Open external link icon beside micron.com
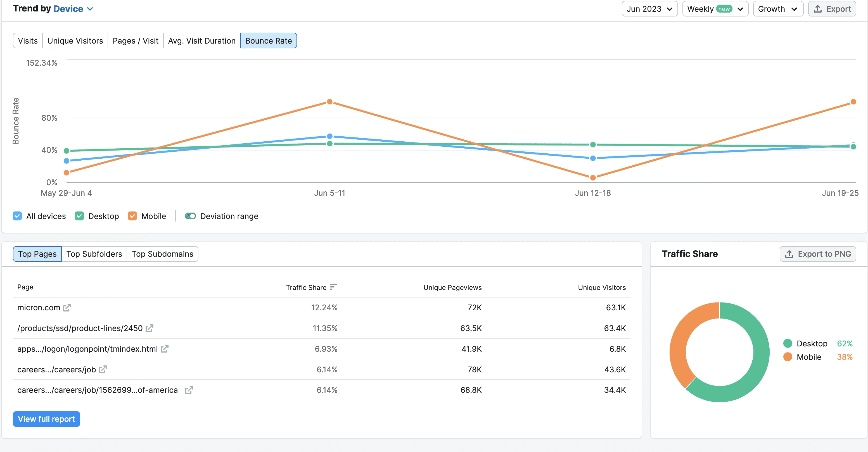Screen dimensions: 868x452 (x=67, y=308)
